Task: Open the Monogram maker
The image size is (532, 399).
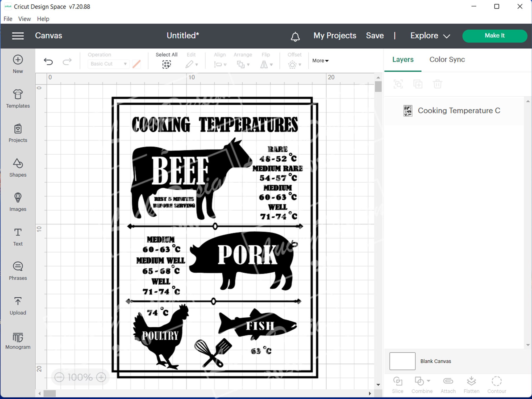Action: [18, 340]
